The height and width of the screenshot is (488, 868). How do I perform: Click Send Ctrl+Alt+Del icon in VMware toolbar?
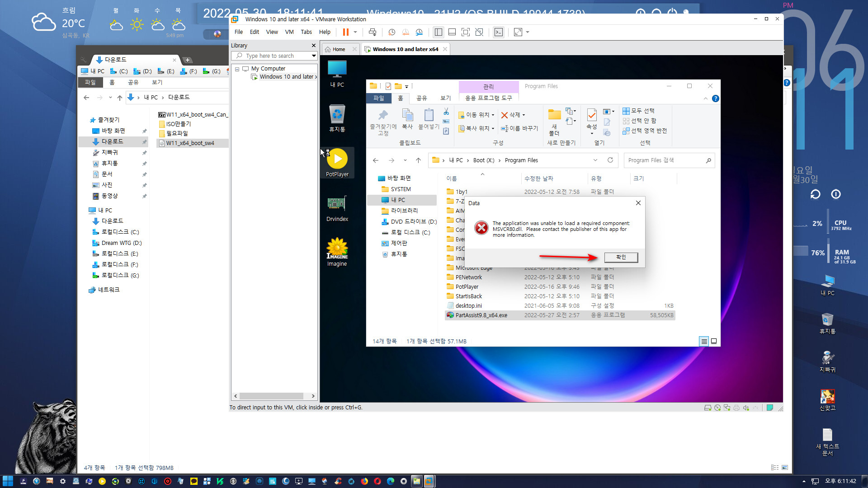coord(373,32)
